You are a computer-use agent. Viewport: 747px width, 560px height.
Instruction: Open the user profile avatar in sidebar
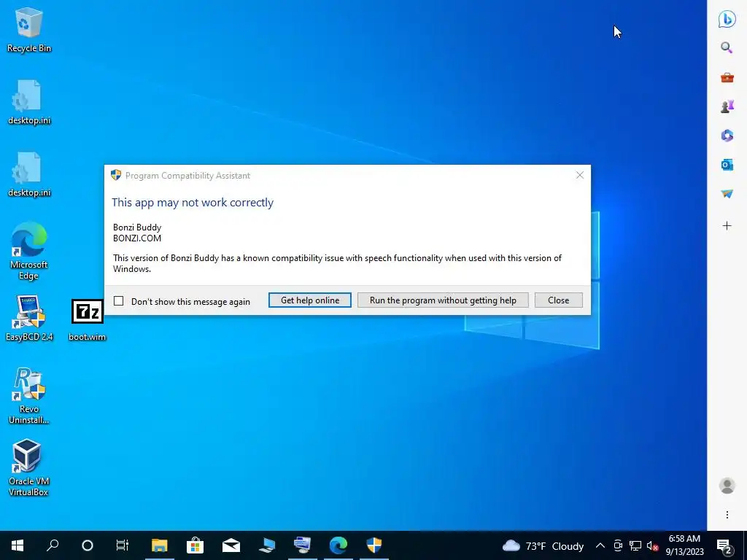coord(727,486)
